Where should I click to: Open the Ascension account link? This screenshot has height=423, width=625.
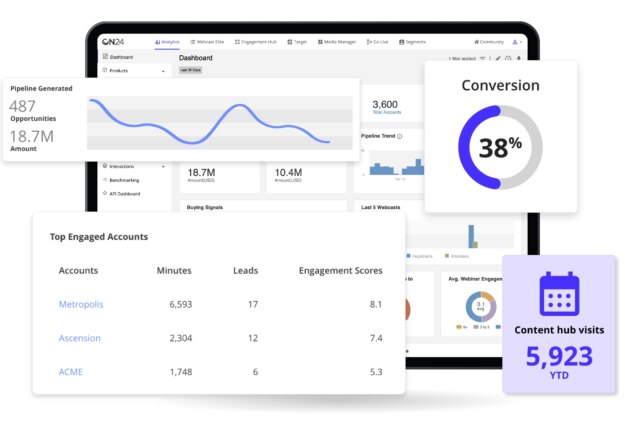click(x=80, y=338)
